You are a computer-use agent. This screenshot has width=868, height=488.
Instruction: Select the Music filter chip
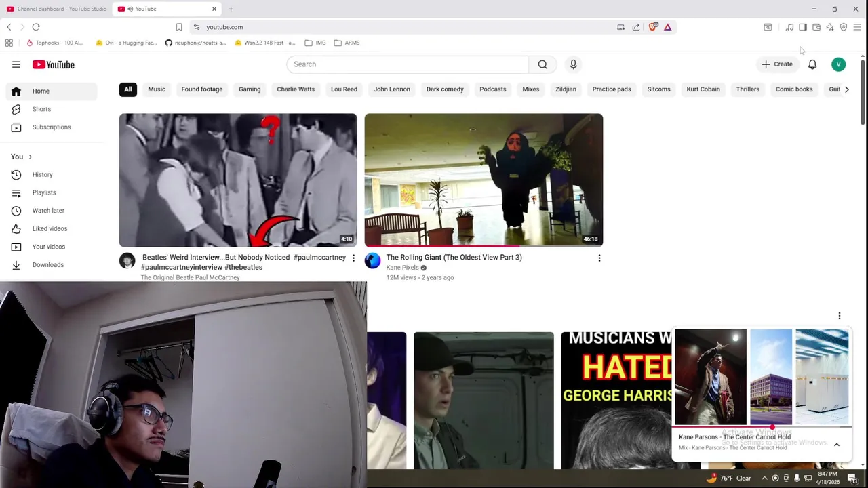coord(157,89)
